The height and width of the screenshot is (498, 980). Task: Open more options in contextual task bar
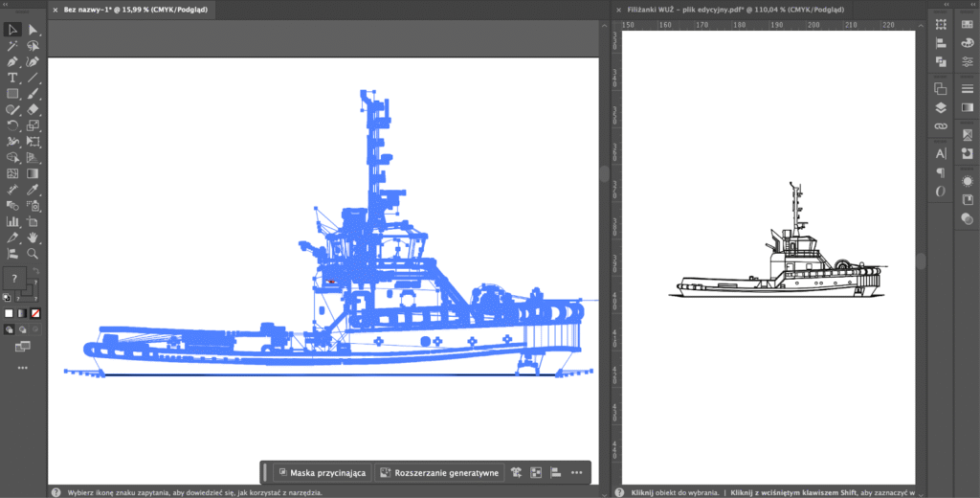[576, 472]
